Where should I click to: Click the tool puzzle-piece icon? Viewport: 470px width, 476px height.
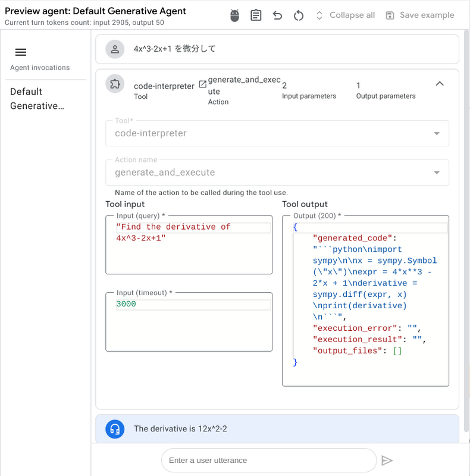[x=115, y=84]
